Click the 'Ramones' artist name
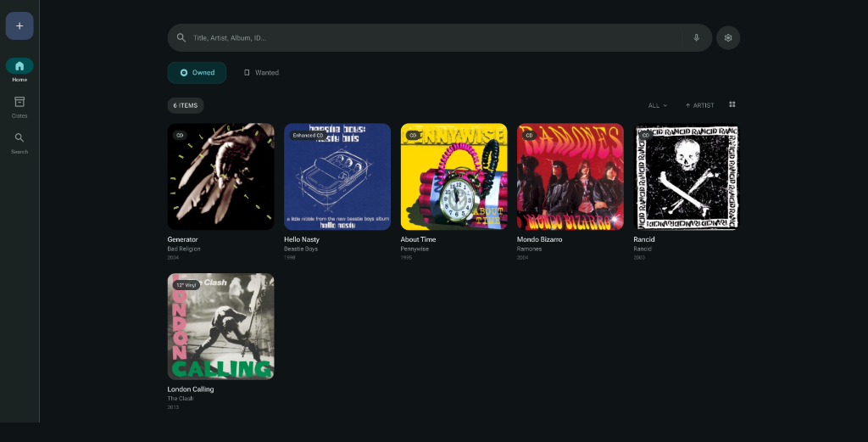The width and height of the screenshot is (868, 442). click(x=529, y=249)
